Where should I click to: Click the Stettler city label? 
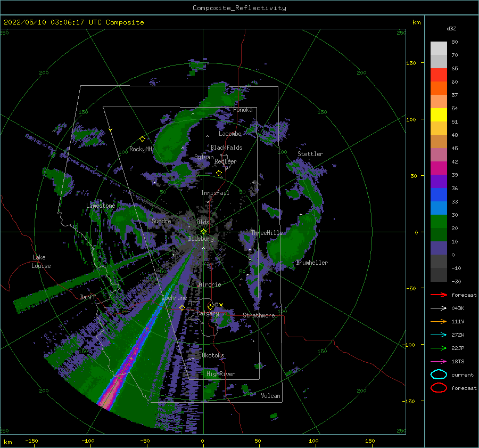[x=310, y=154]
